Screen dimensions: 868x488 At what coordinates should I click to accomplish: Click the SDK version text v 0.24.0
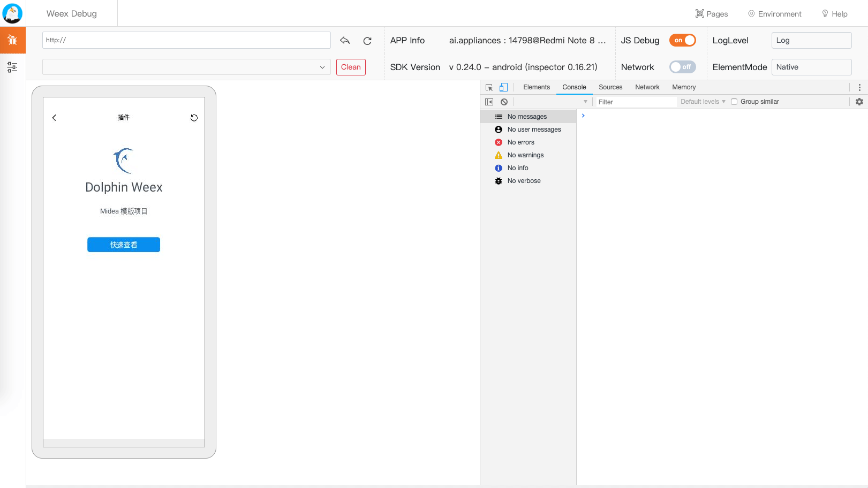[x=523, y=67]
